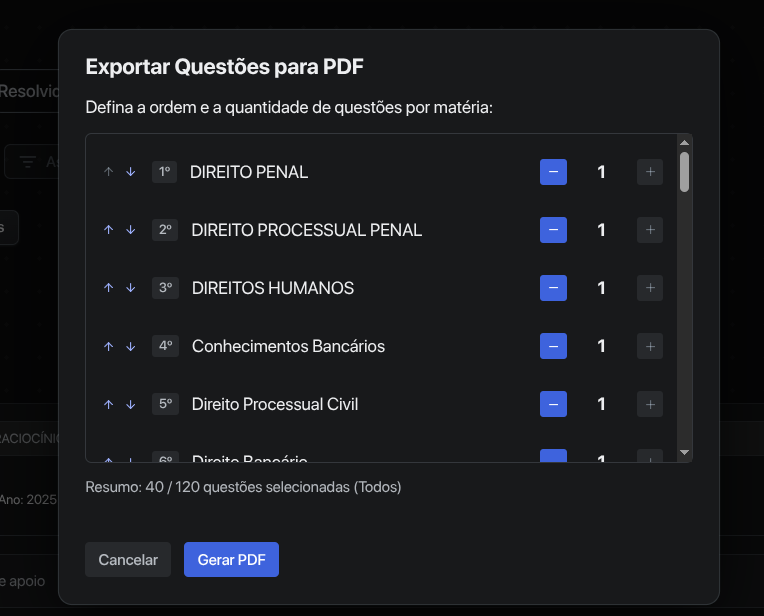
Task: Move Direito Processual Civil up one position
Action: coord(109,404)
